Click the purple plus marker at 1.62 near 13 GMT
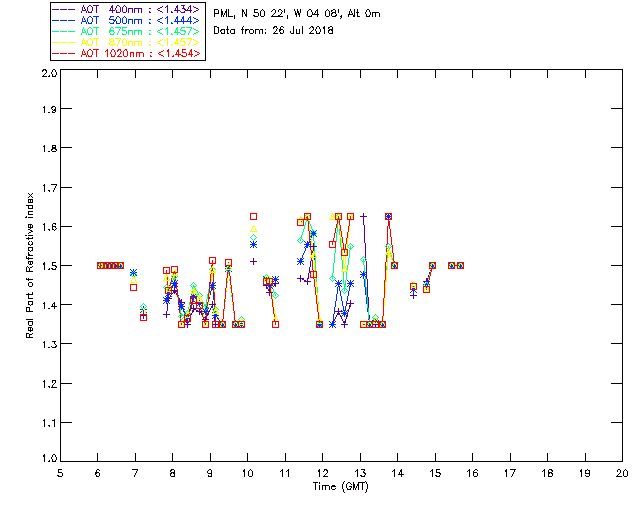 tap(363, 216)
